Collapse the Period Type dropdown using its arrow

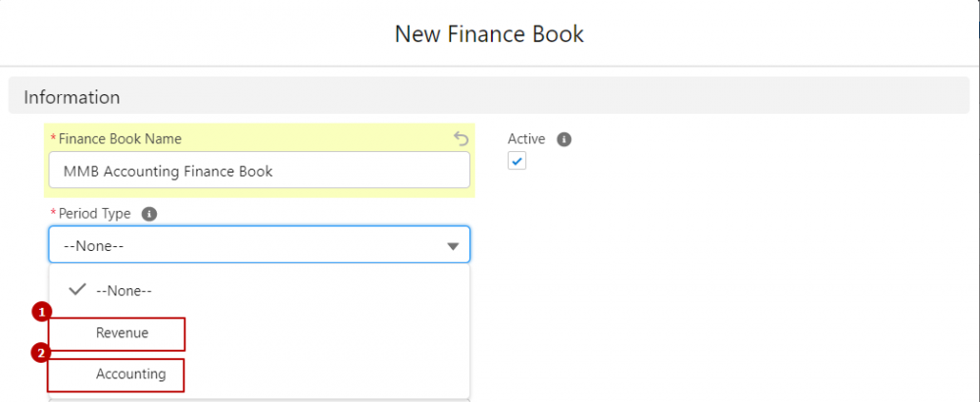pyautogui.click(x=453, y=246)
